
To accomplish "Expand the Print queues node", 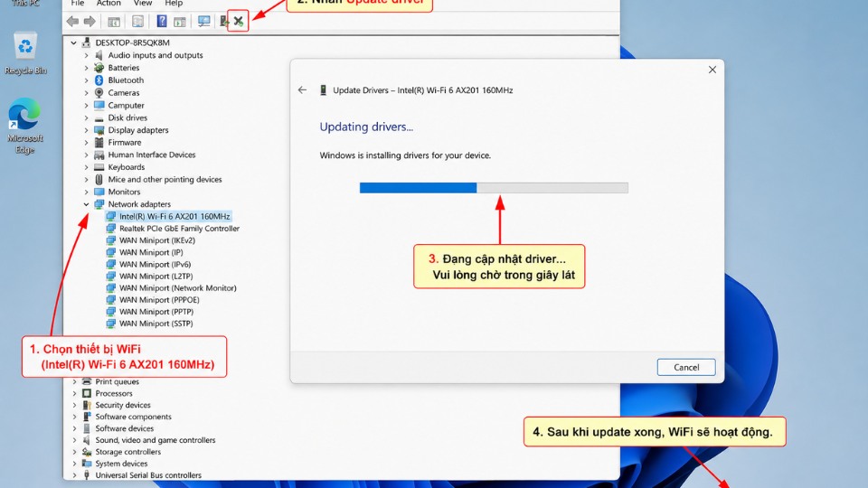I will click(x=75, y=381).
